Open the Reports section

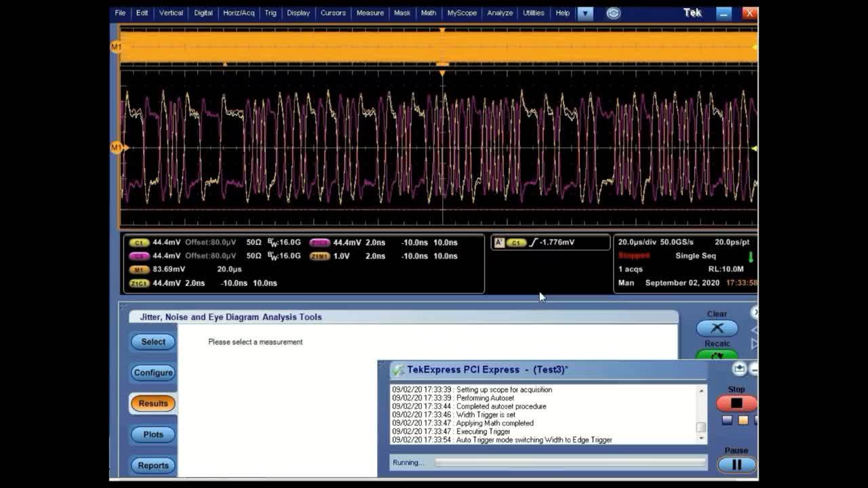153,466
